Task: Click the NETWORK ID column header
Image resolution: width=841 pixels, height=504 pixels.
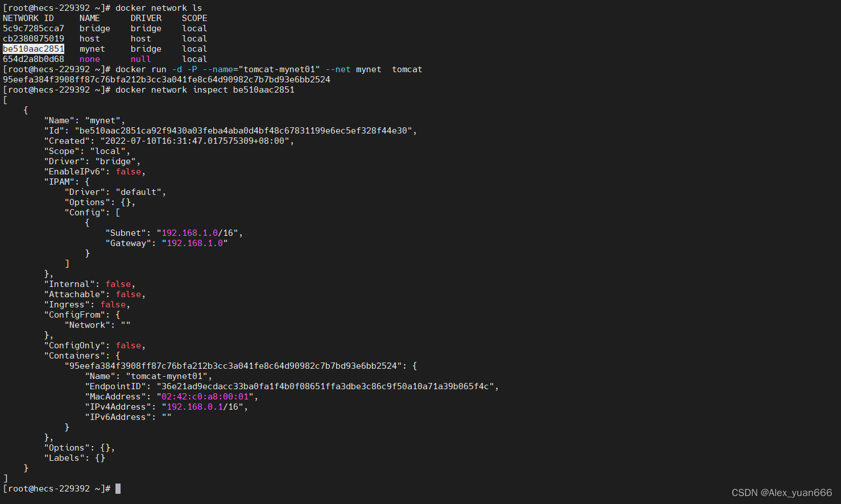Action: (x=28, y=18)
